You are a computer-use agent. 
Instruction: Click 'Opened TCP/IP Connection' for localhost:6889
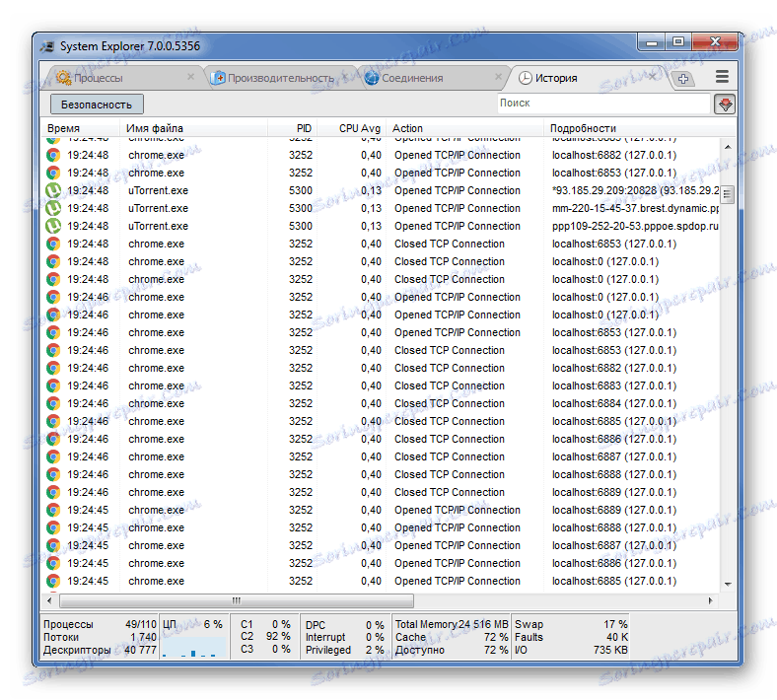pyautogui.click(x=458, y=510)
